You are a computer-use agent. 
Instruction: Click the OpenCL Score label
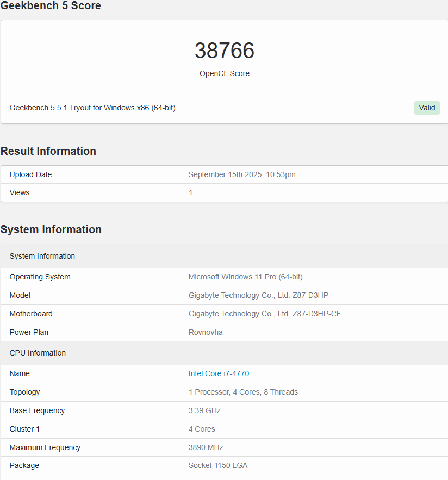pyautogui.click(x=224, y=73)
